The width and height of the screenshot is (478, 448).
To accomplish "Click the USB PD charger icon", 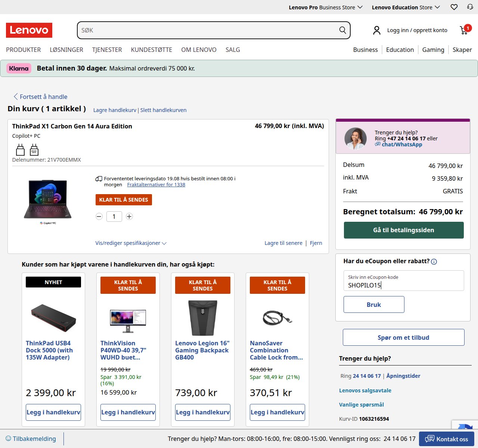I will 34,150.
